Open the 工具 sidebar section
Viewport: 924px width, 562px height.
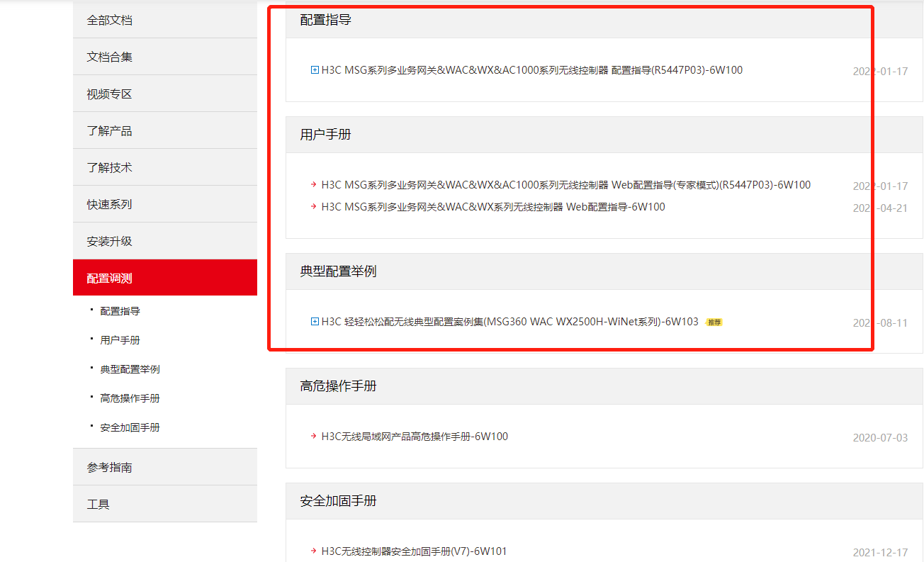[165, 504]
